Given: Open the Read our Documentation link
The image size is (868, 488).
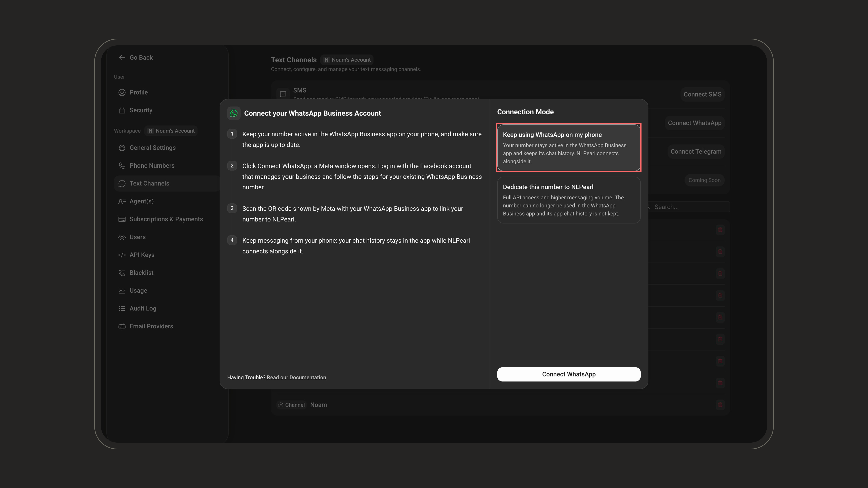Looking at the screenshot, I should (296, 377).
